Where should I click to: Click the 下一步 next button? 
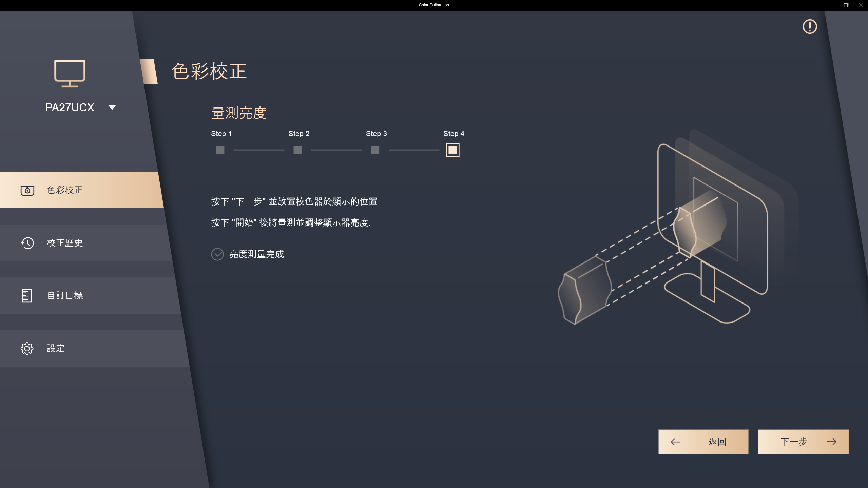click(x=803, y=442)
